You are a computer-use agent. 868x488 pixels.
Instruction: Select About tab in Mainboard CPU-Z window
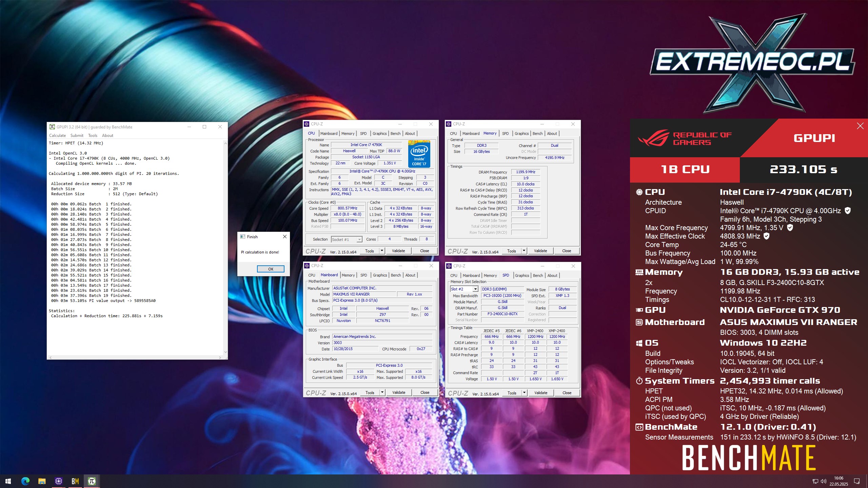[410, 275]
